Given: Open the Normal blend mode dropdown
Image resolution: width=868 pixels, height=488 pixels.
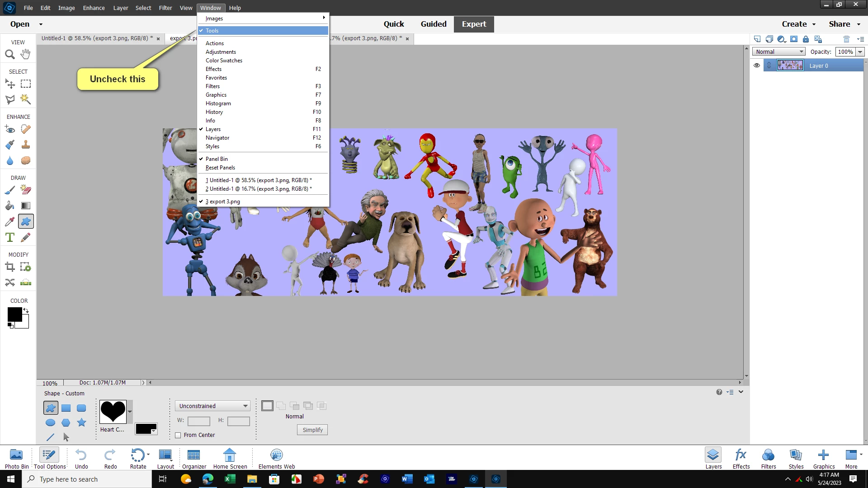Looking at the screenshot, I should click(778, 52).
